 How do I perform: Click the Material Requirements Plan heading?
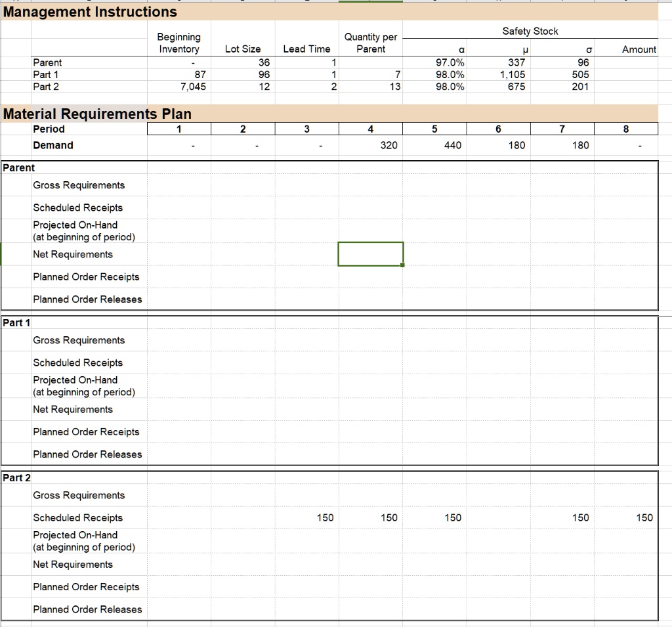(x=97, y=114)
